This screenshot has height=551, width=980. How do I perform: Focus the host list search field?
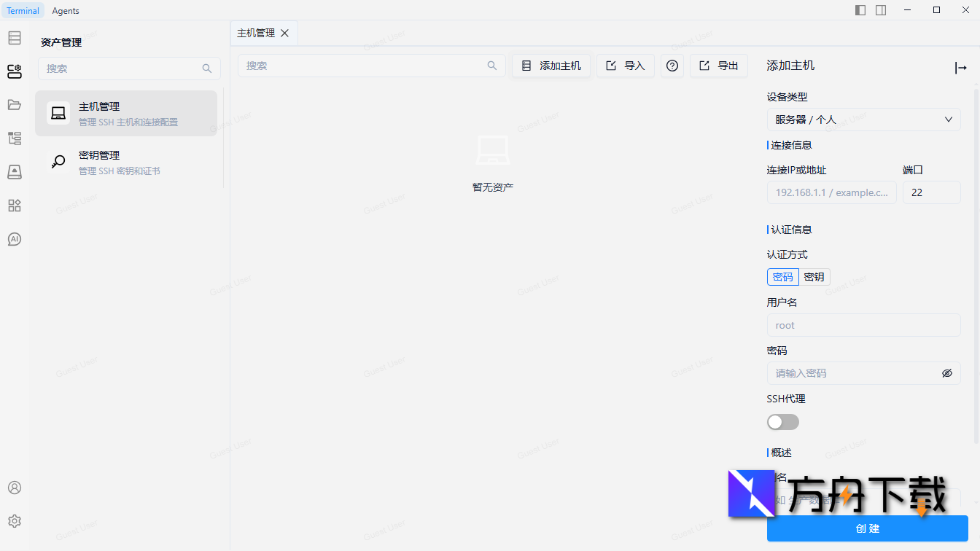[x=372, y=66]
